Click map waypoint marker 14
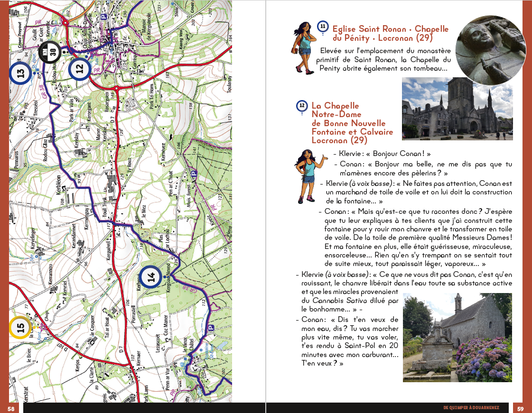Image resolution: width=532 pixels, height=413 pixels. pos(151,277)
